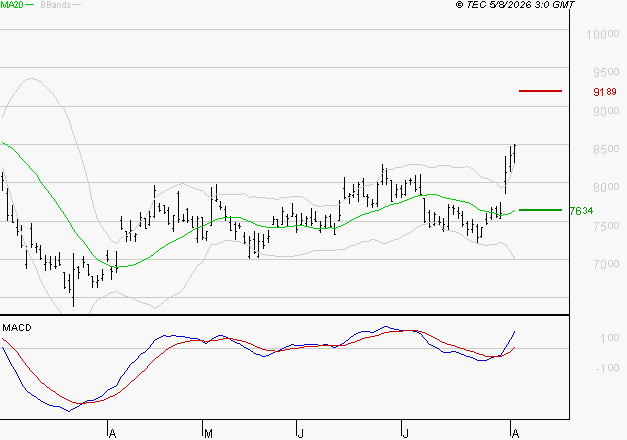627x440 pixels.
Task: Click the 10000 price axis label
Action: [x=603, y=34]
